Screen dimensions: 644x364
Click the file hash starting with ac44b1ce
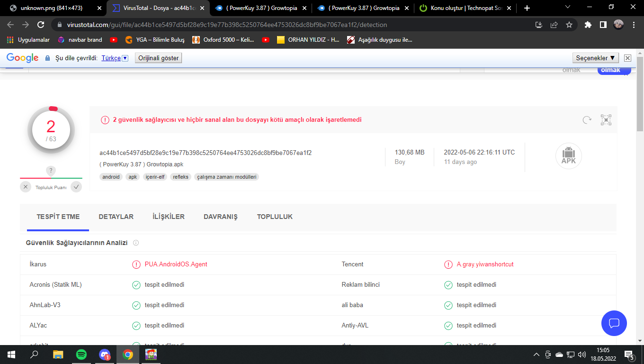coord(206,153)
